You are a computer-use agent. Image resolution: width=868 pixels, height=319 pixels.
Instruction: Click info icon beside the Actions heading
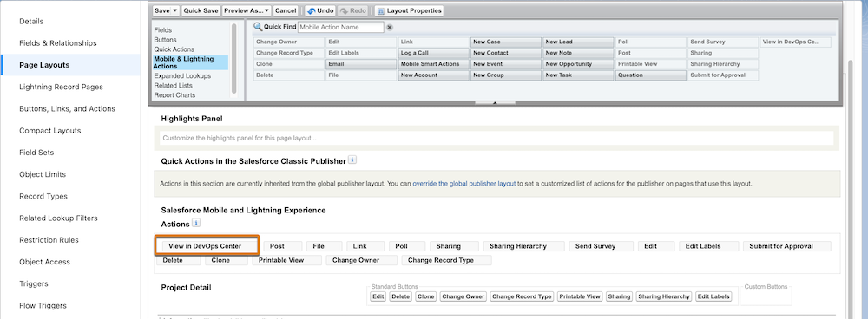[x=196, y=224]
